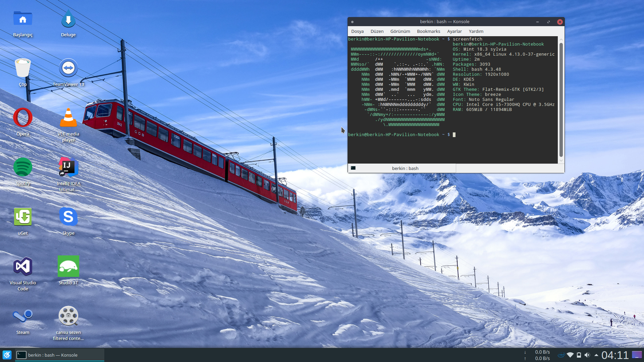The width and height of the screenshot is (644, 362).
Task: Select the 'berkin : bash' terminal tab
Action: (x=402, y=168)
